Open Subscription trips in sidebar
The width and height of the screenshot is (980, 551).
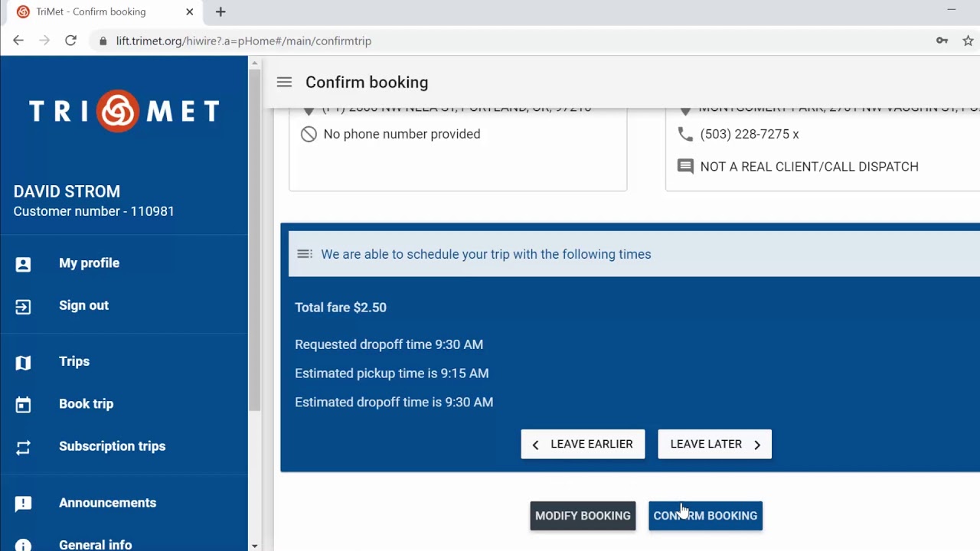124,446
